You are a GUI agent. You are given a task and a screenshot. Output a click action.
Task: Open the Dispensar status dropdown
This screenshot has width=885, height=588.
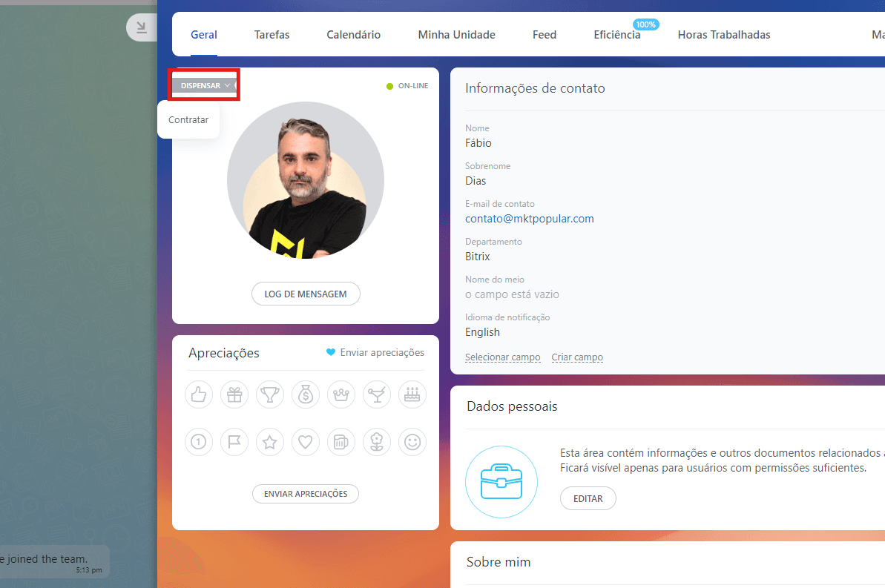pos(205,85)
